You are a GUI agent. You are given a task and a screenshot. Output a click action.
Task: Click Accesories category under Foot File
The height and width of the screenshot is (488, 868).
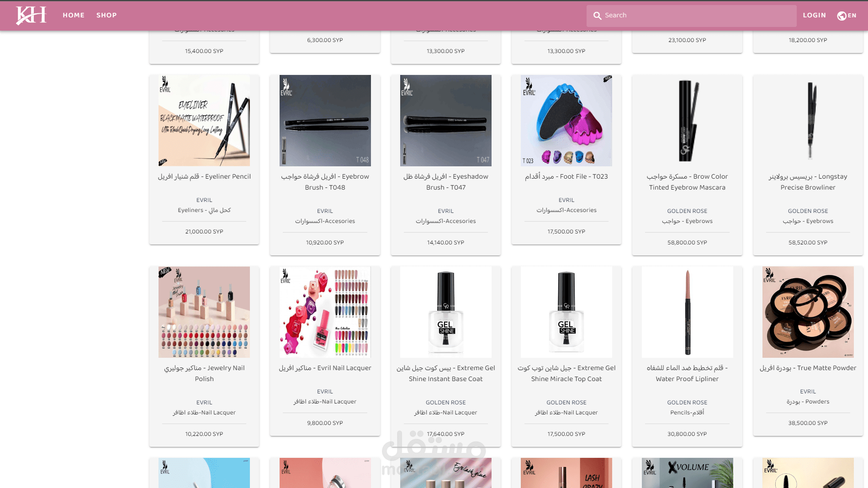(x=566, y=210)
